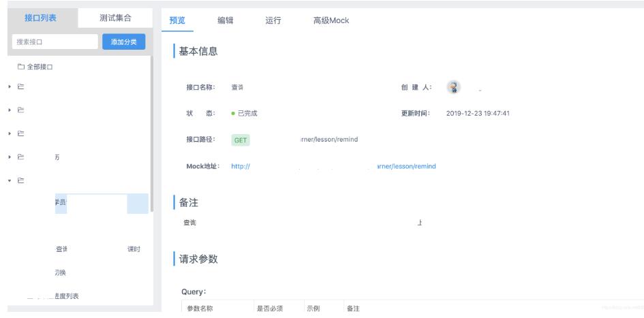Open the Mock地址 http link
The image size is (644, 318).
tap(333, 166)
